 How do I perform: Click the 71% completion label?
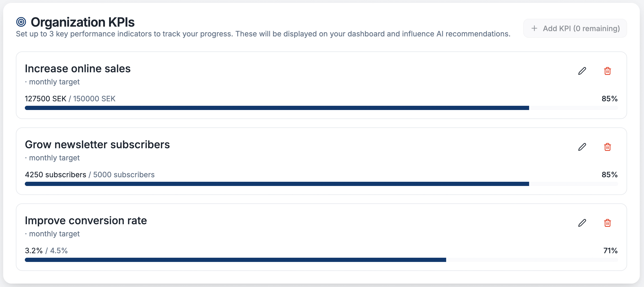point(610,251)
